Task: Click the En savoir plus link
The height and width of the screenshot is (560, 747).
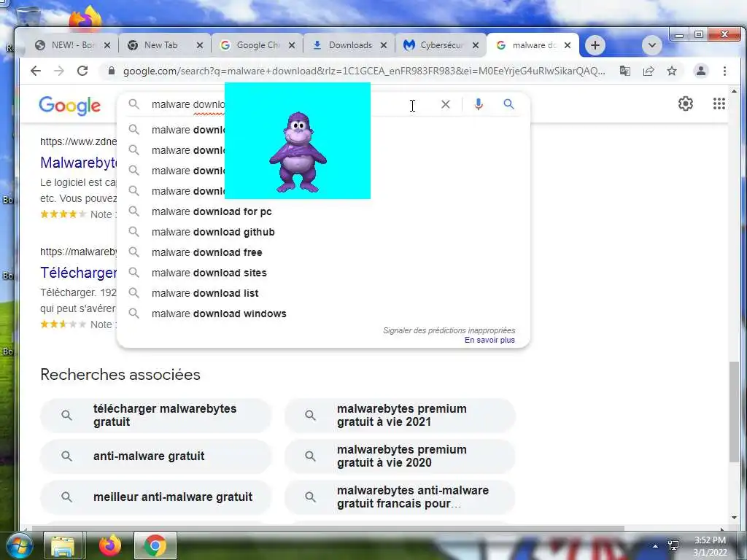Action: [x=489, y=340]
